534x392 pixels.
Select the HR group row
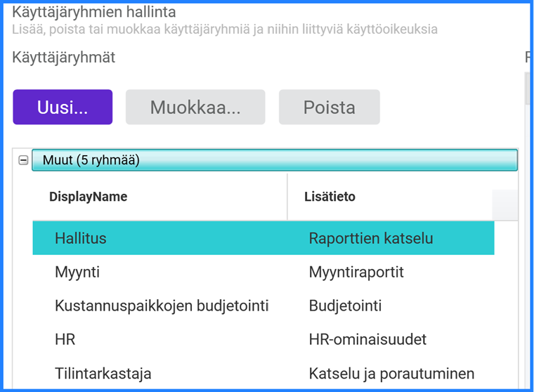point(65,339)
